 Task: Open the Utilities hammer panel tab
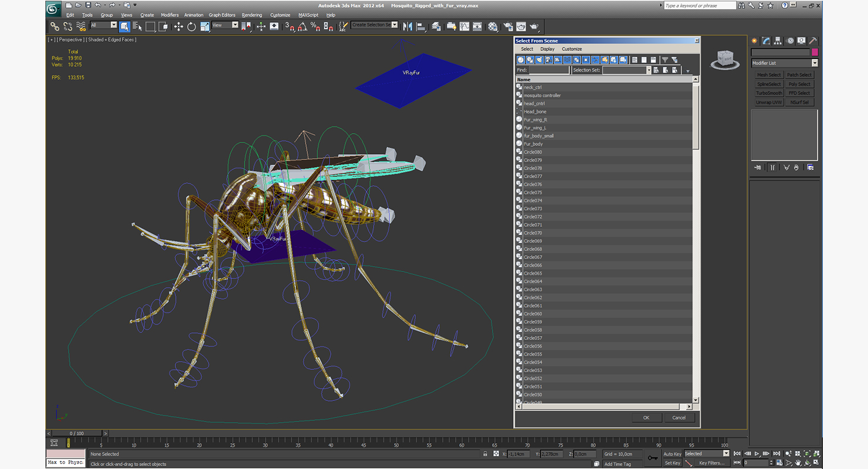(813, 40)
